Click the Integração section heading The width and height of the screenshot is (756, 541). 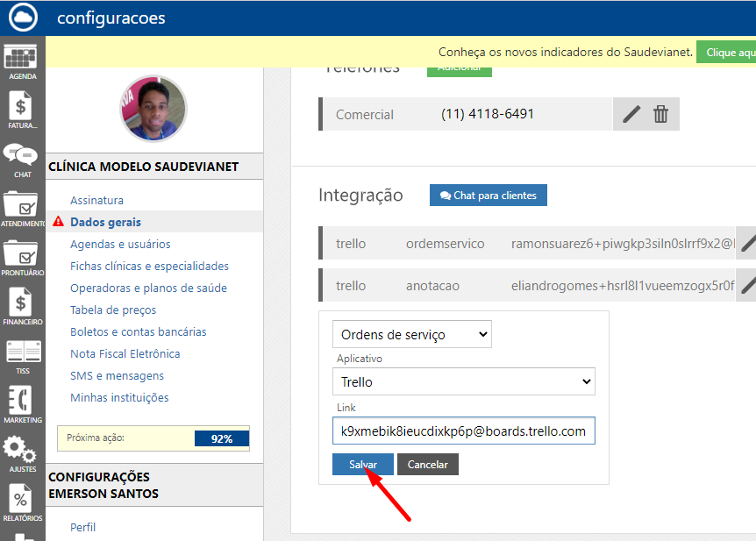[360, 196]
